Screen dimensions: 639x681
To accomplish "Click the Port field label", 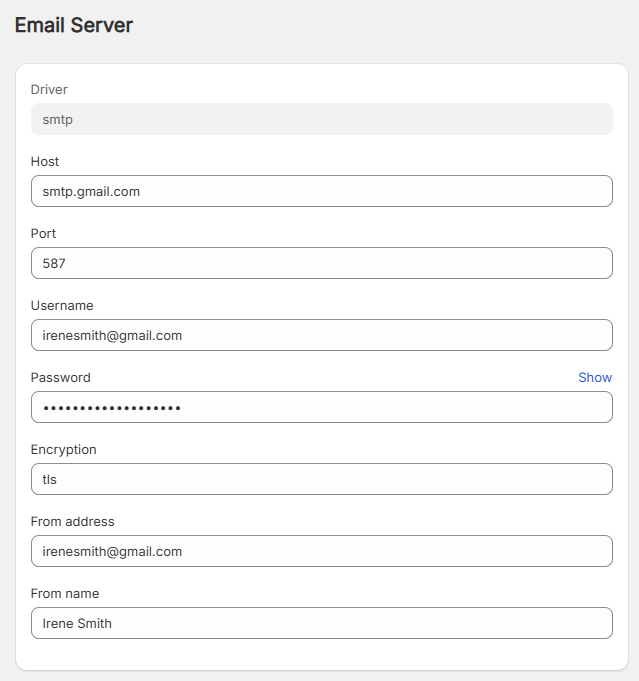I will 43,234.
